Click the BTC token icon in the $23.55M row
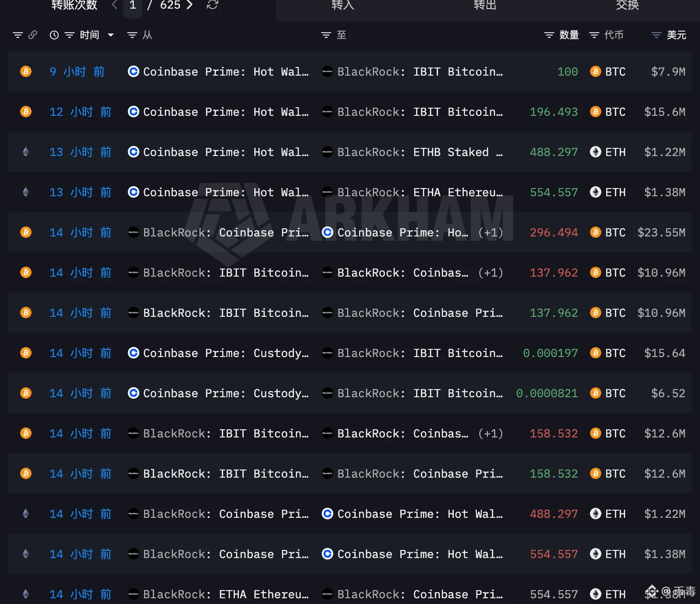The height and width of the screenshot is (604, 700). tap(596, 232)
